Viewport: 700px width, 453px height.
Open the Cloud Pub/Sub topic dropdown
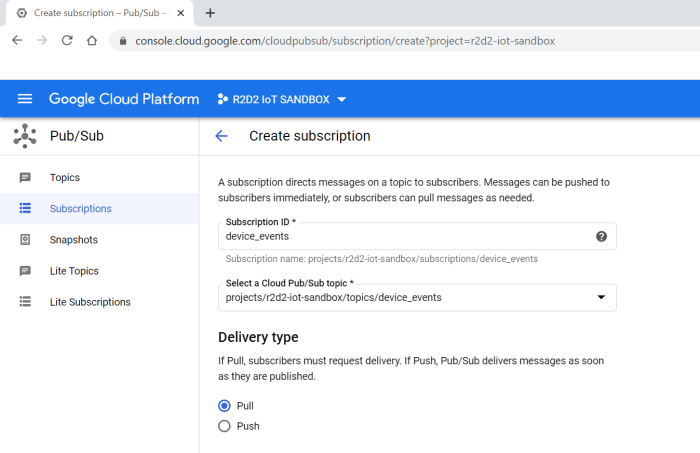pyautogui.click(x=417, y=298)
